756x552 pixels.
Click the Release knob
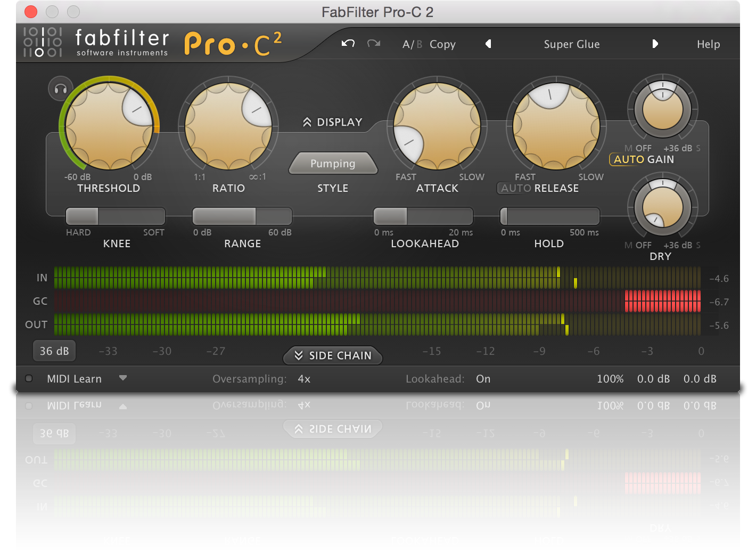[556, 126]
